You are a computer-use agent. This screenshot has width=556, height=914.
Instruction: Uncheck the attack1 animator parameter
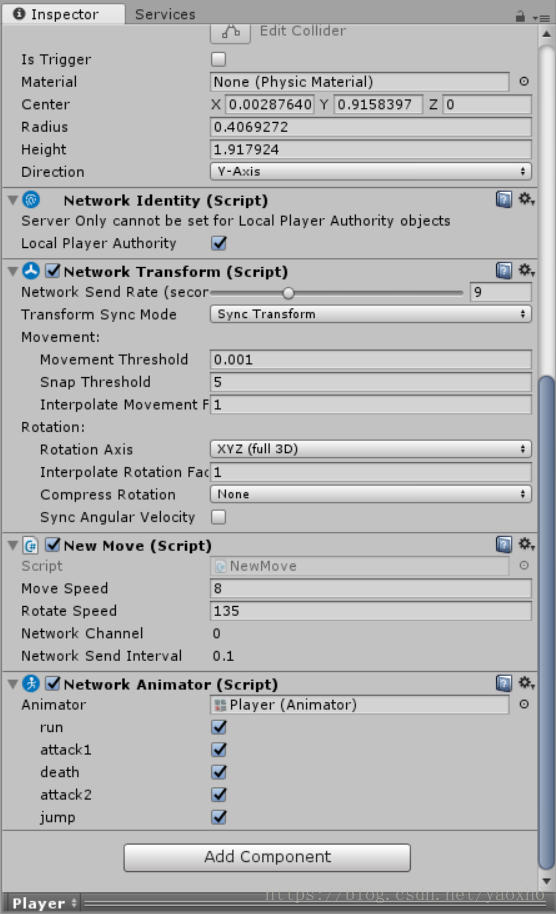point(219,750)
